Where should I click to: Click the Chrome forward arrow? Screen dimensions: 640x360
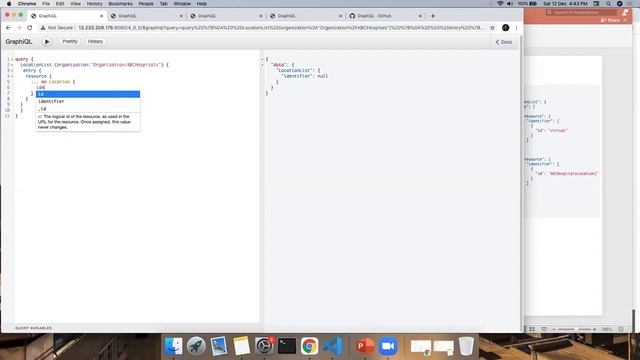click(19, 28)
